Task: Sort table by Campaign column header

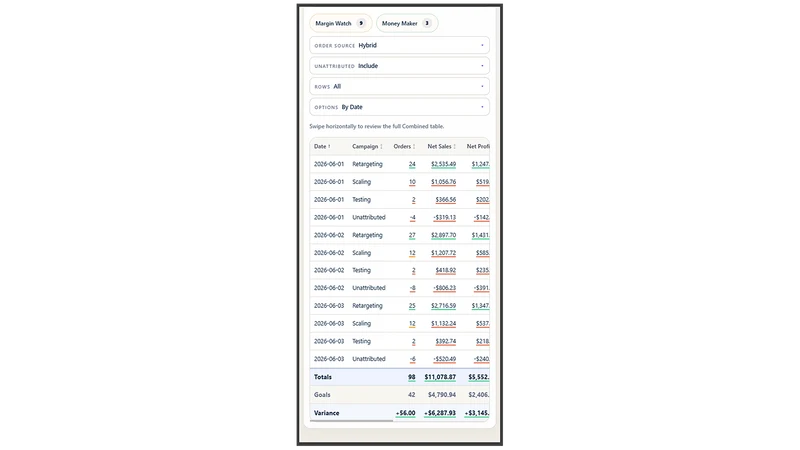Action: pos(367,146)
